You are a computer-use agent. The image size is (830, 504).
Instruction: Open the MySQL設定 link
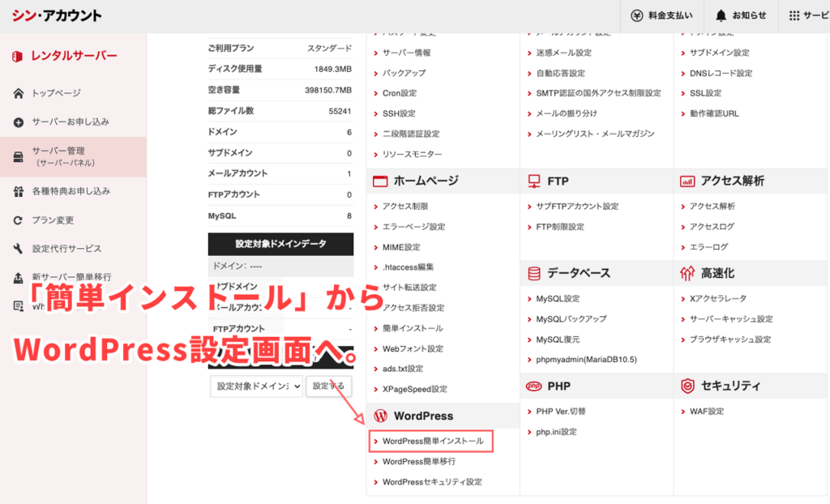pyautogui.click(x=558, y=298)
